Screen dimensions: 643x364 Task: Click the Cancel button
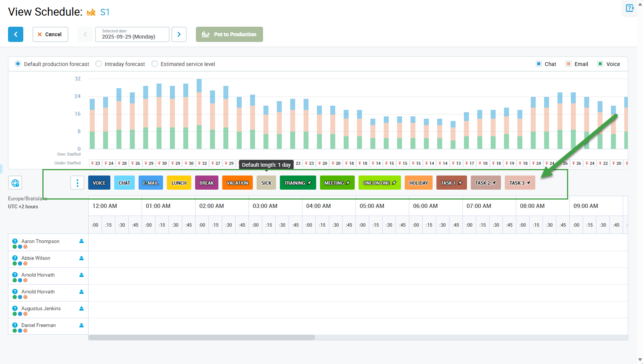(x=50, y=34)
